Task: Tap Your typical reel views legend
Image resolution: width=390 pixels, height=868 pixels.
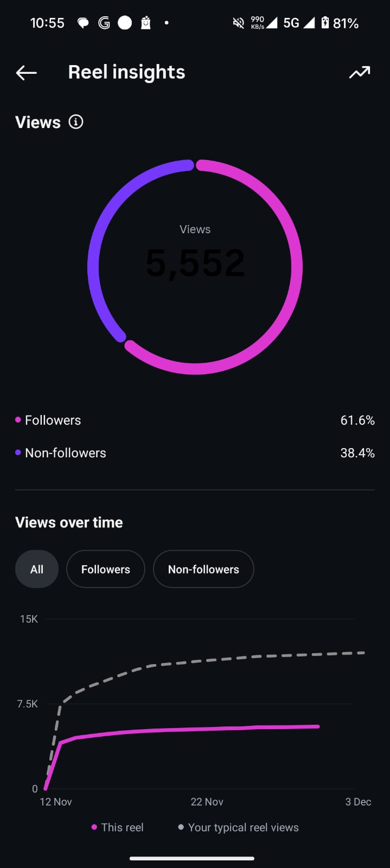Action: pos(239,827)
